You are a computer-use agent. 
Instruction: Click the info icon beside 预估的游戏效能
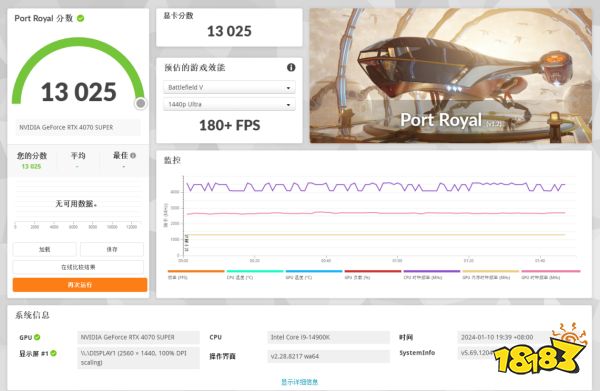[x=291, y=67]
